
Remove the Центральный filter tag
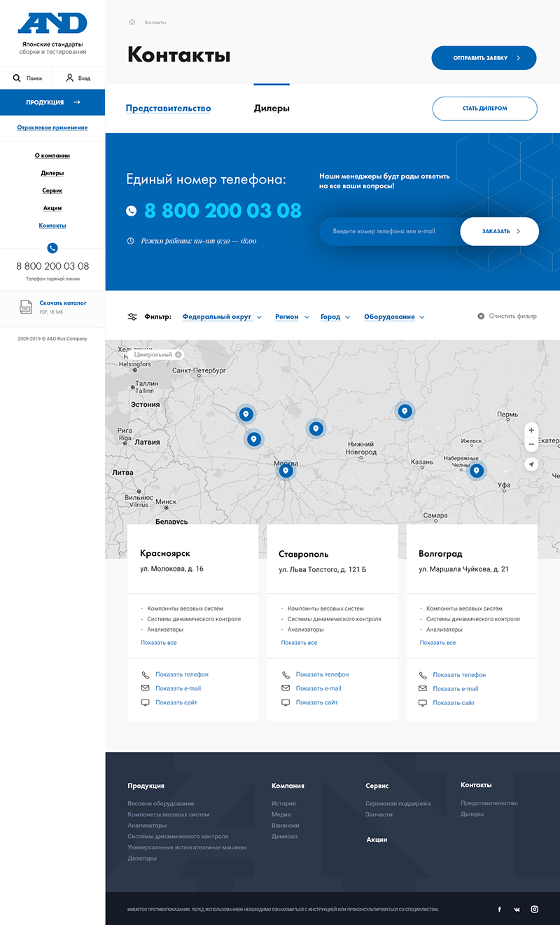[178, 355]
